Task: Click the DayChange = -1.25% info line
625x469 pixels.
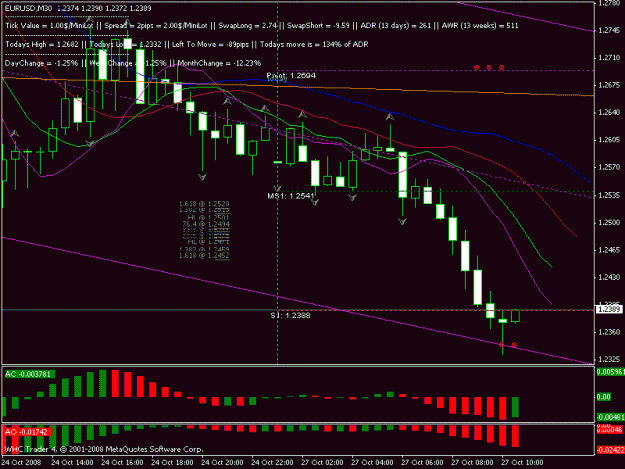Action: (x=133, y=63)
